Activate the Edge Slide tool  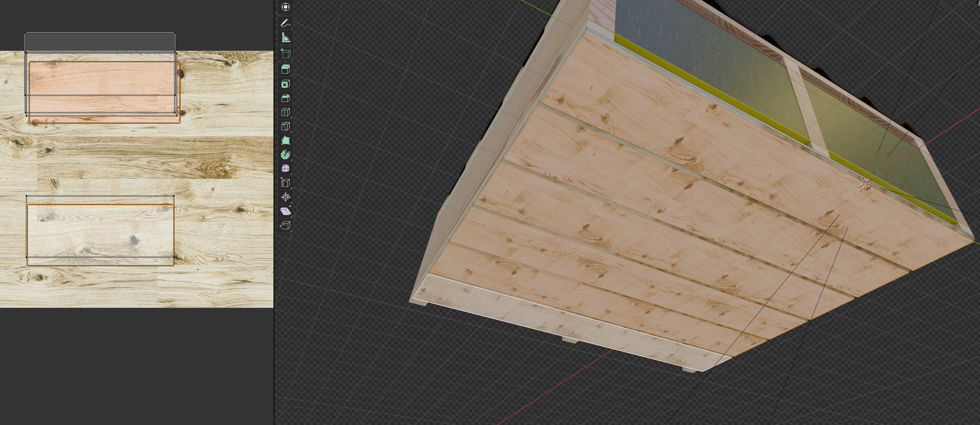(285, 183)
